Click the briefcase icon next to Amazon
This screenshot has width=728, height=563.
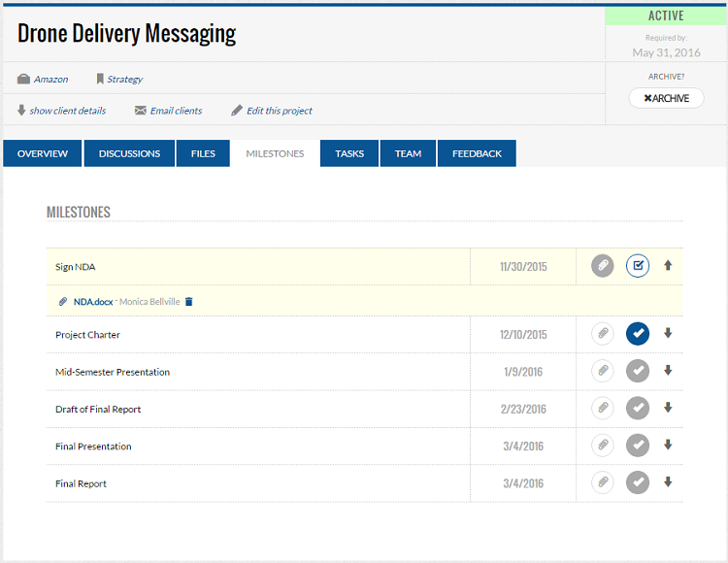click(x=23, y=79)
